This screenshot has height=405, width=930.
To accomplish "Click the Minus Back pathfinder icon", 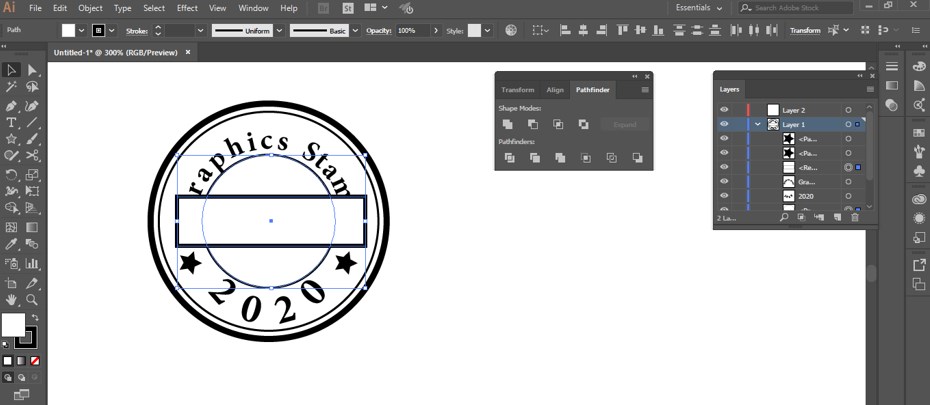I will [637, 158].
